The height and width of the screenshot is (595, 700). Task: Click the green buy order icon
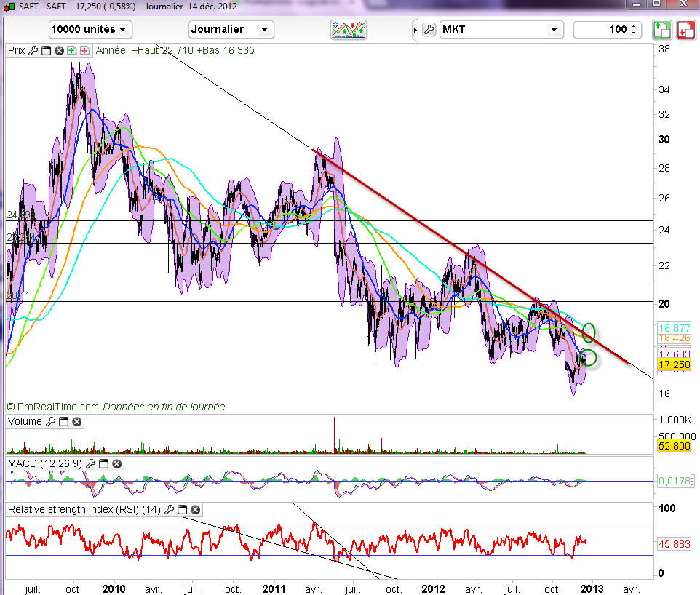[661, 30]
